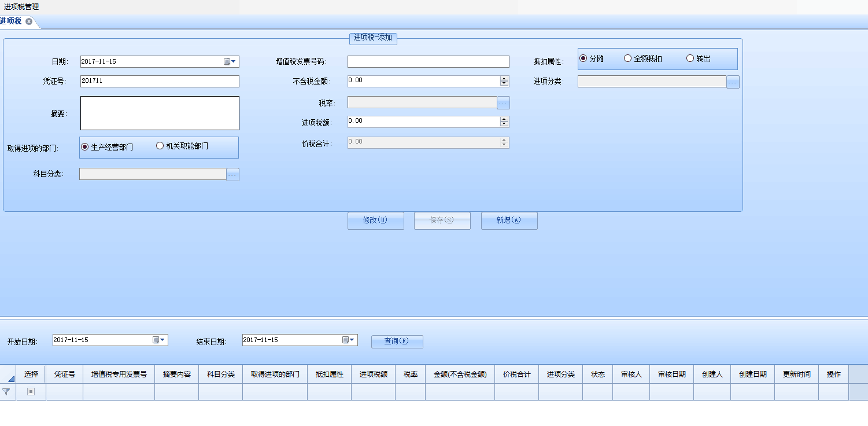Close the 进项税 tab
Image resolution: width=868 pixels, height=426 pixels.
[x=29, y=21]
